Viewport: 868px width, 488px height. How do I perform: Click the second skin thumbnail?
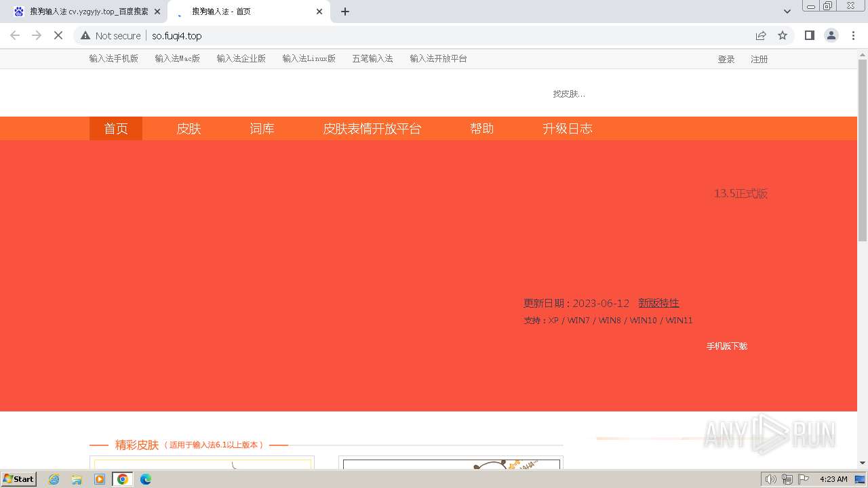point(451,463)
